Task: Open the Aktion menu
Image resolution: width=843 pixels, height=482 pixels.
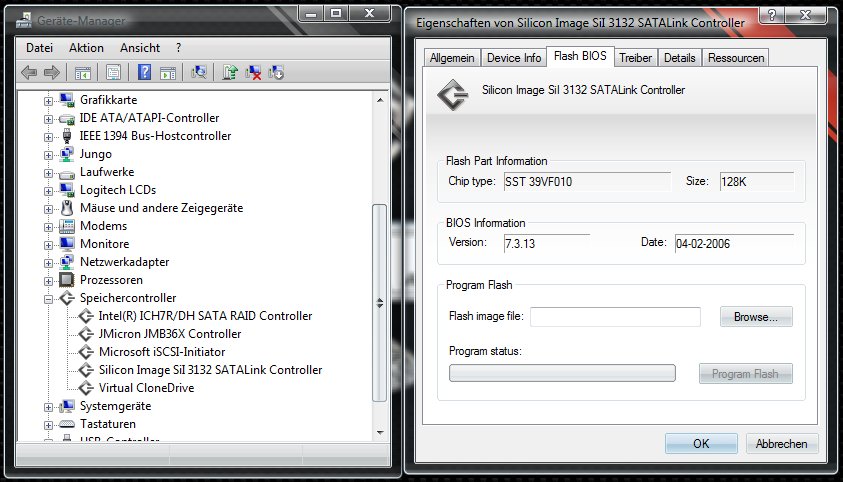Action: point(86,48)
